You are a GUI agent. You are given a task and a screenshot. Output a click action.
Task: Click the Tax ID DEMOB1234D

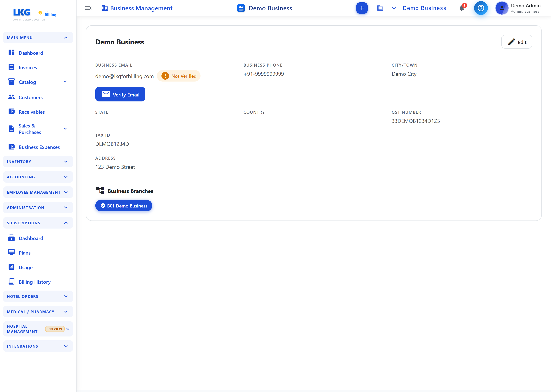(x=112, y=144)
